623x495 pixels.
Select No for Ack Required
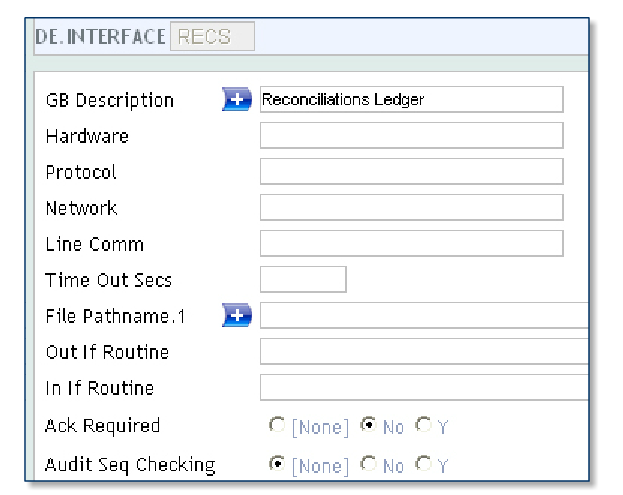(368, 427)
